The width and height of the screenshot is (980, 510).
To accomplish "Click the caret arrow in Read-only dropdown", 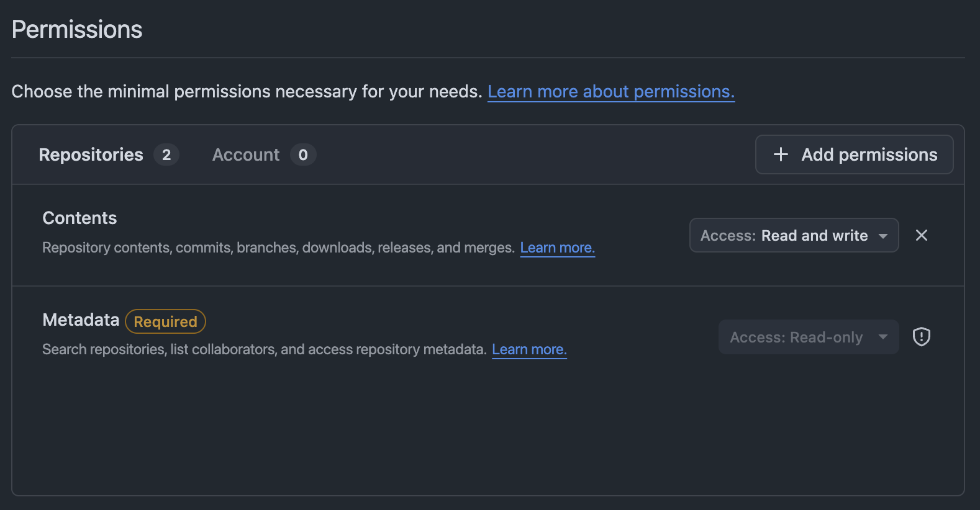I will tap(883, 337).
